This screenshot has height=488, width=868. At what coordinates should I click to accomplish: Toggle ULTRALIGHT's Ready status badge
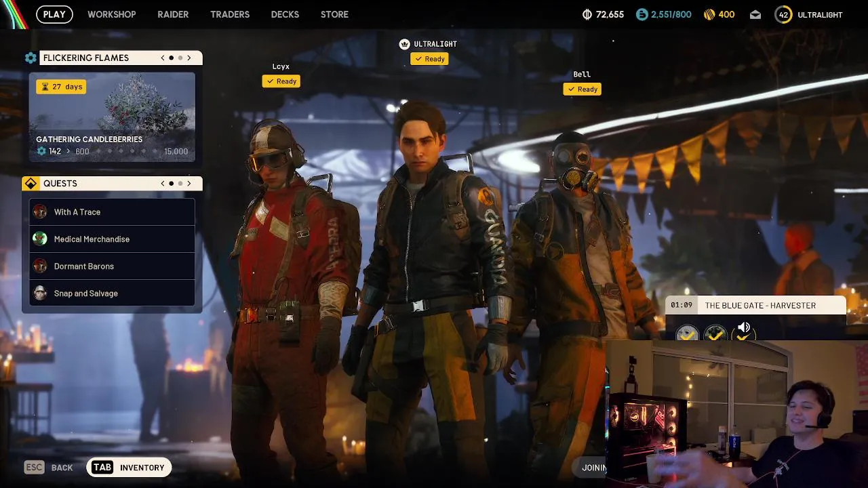pyautogui.click(x=429, y=59)
